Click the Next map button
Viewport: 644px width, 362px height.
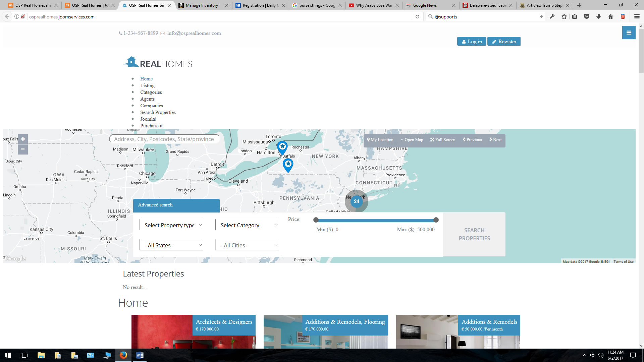pyautogui.click(x=495, y=140)
